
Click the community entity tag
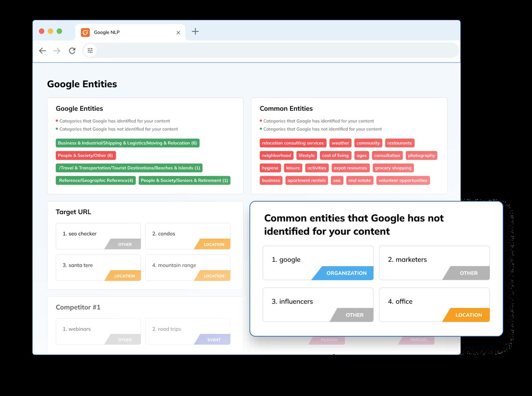click(368, 143)
